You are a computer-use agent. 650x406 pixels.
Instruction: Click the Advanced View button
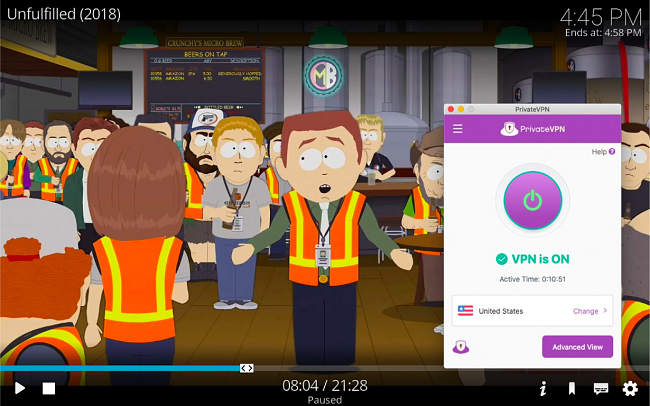(577, 347)
